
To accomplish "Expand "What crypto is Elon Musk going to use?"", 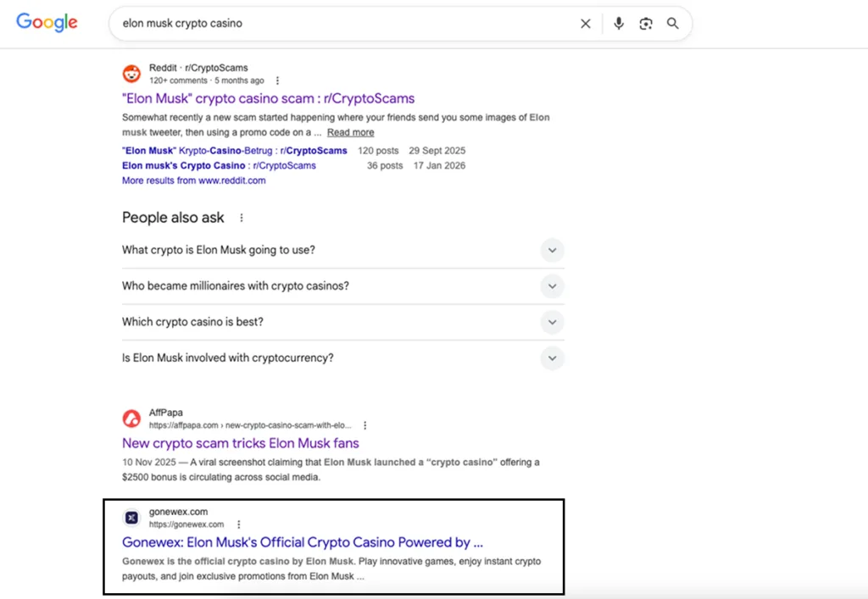I will 552,250.
